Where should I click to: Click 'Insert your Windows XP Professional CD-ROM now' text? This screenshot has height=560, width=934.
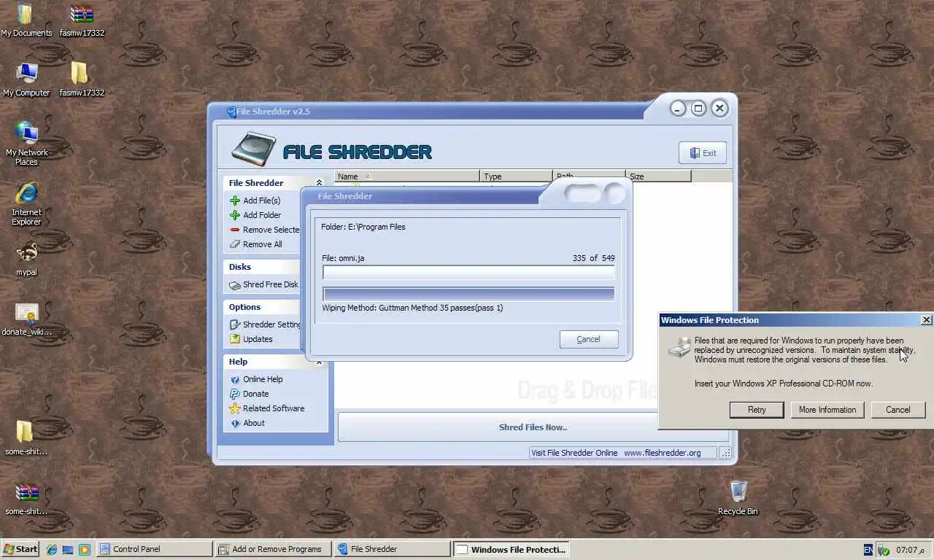tap(784, 384)
